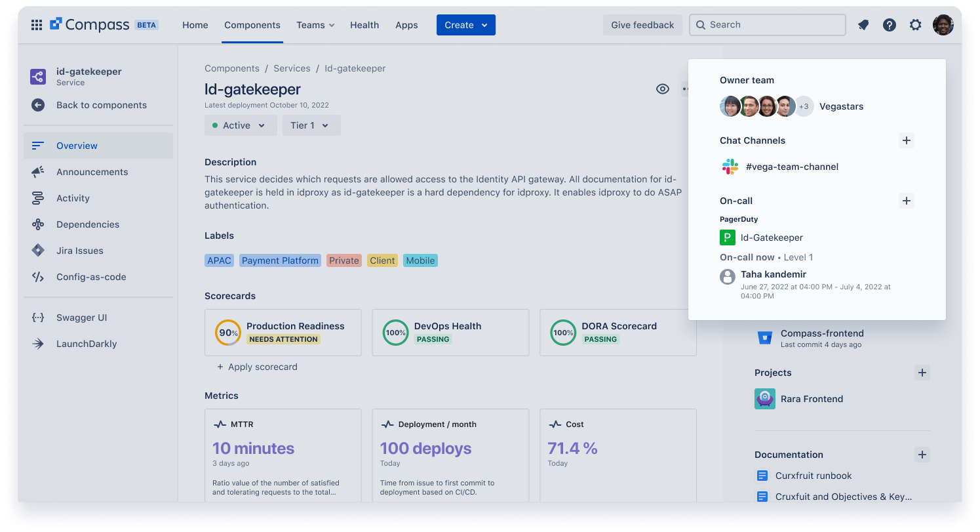Toggle watching id-gatekeeper with the eye icon
Viewport: 980px width, 532px height.
[662, 89]
